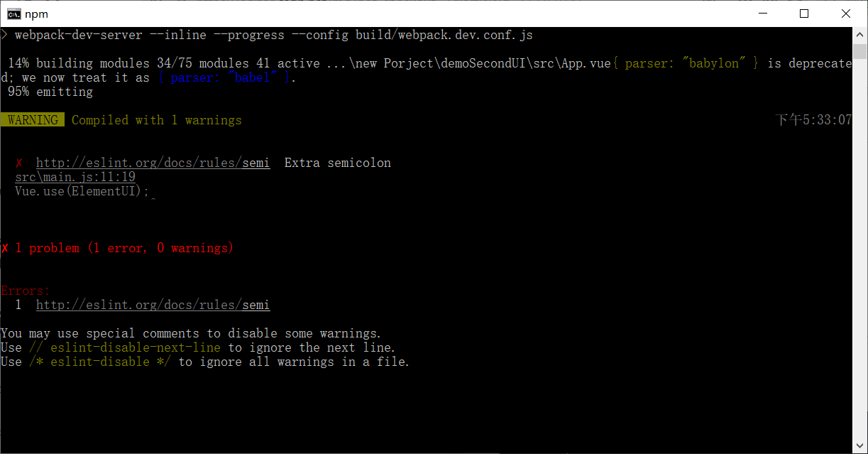Click the maximize button of the npm window
The height and width of the screenshot is (454, 868).
pyautogui.click(x=804, y=13)
